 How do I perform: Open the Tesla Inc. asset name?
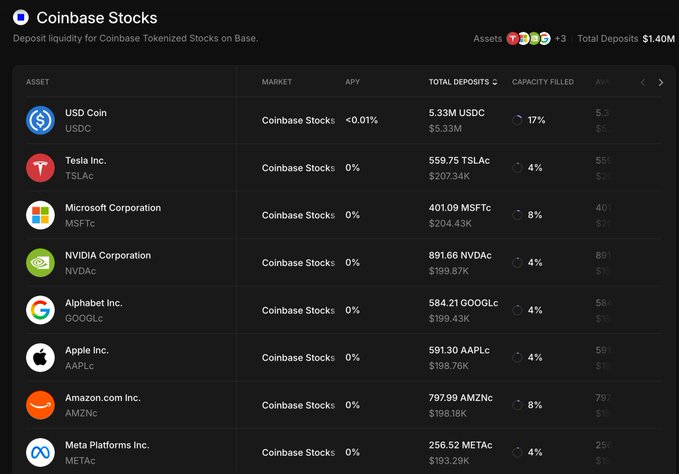point(86,161)
